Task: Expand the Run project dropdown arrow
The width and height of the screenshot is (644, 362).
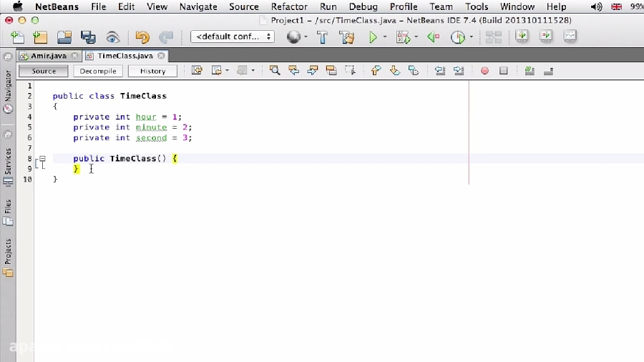Action: 385,37
